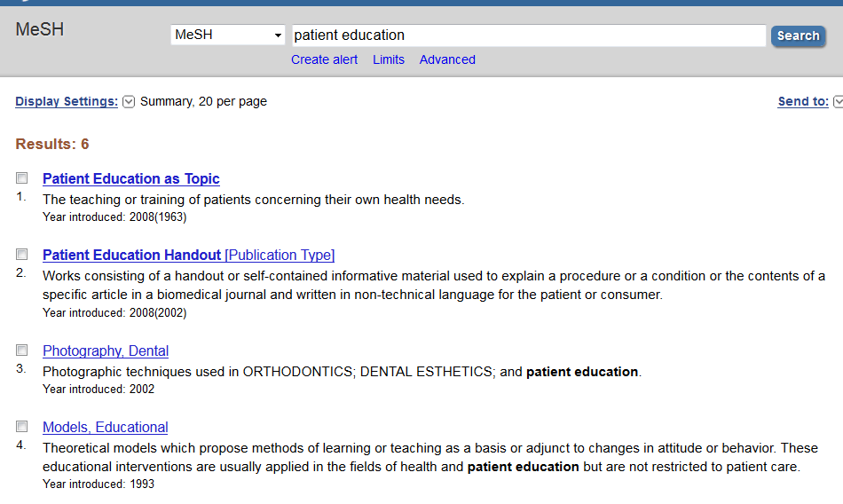Open the Models, Educational result

[106, 427]
